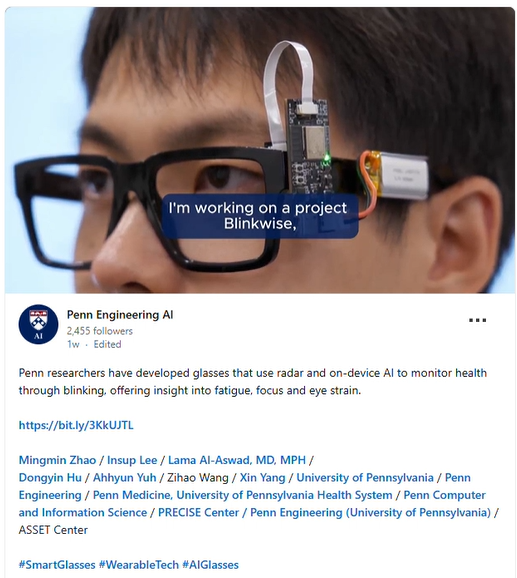517x578 pixels.
Task: Open the PRECISE Center page
Action: 198,512
